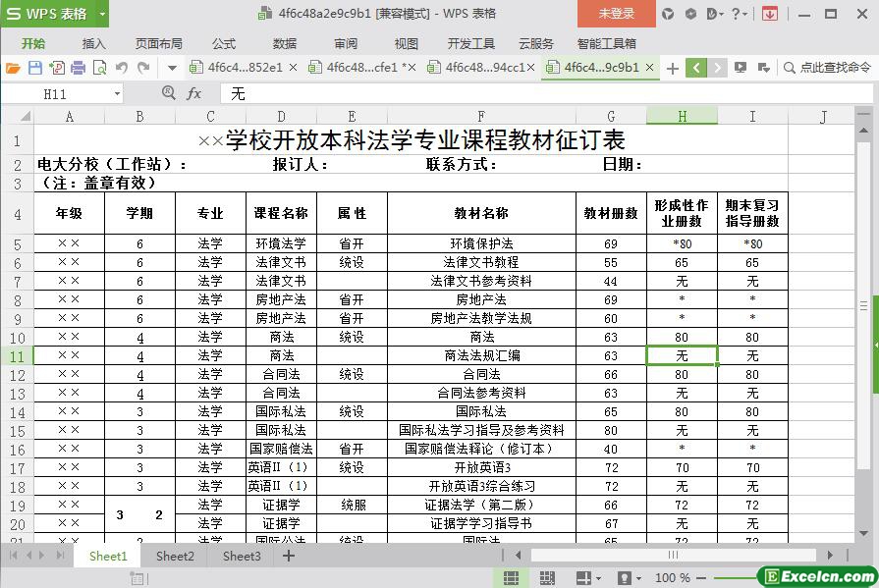Click the insert function fx icon

193,93
